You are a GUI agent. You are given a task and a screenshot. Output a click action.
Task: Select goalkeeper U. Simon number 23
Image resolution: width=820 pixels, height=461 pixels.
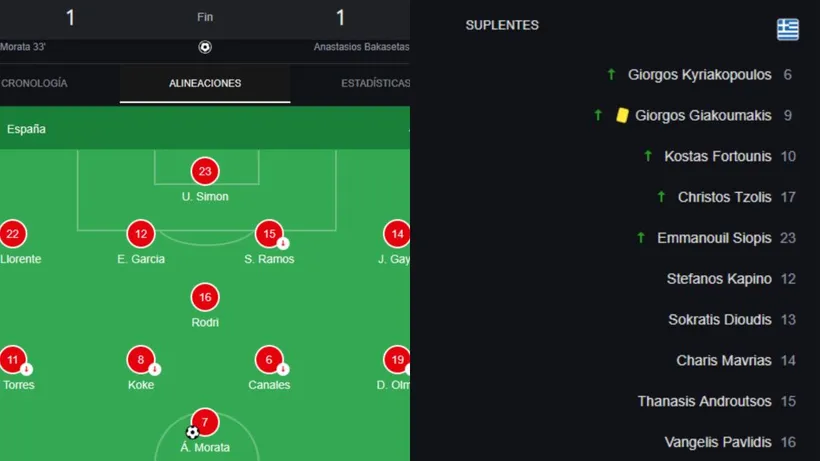(x=205, y=171)
